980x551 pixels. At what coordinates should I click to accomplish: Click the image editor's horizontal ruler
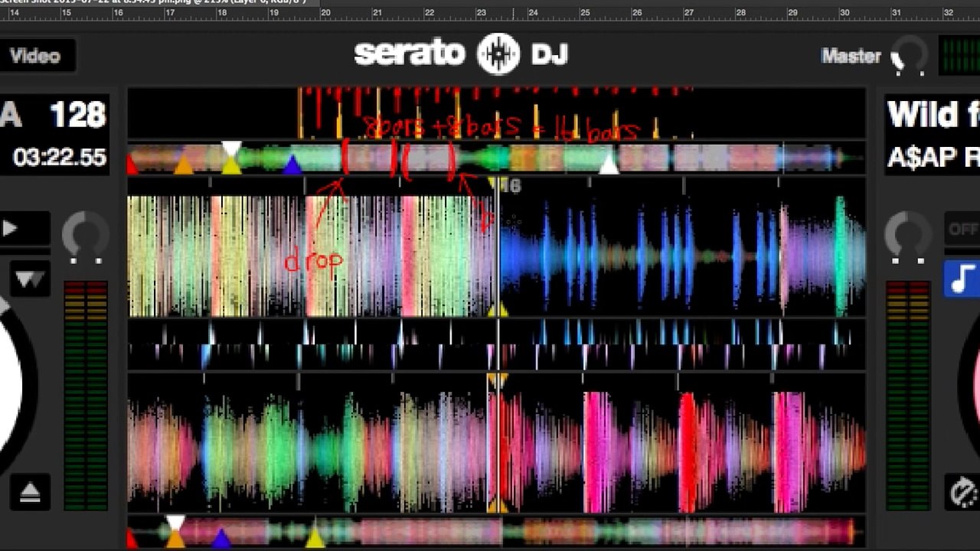pos(490,14)
